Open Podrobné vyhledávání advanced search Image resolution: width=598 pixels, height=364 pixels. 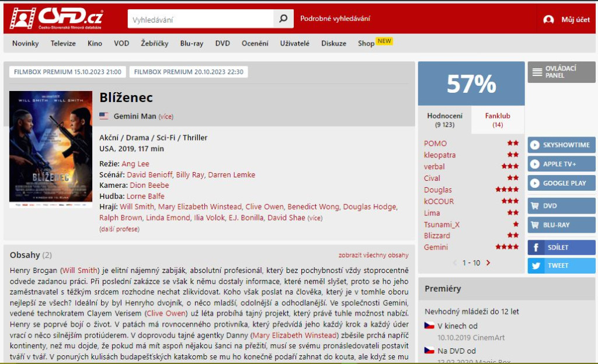pos(335,19)
